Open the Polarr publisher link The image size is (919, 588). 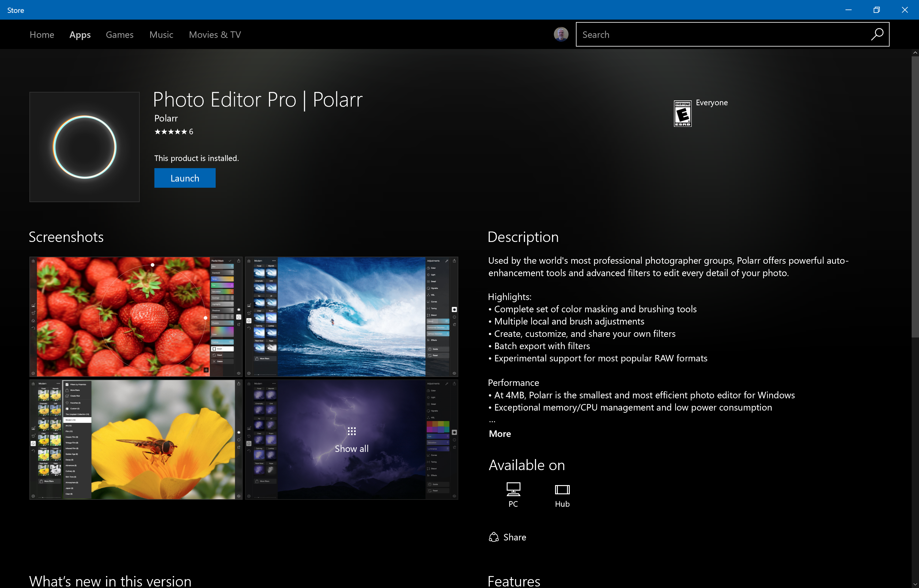click(x=166, y=118)
